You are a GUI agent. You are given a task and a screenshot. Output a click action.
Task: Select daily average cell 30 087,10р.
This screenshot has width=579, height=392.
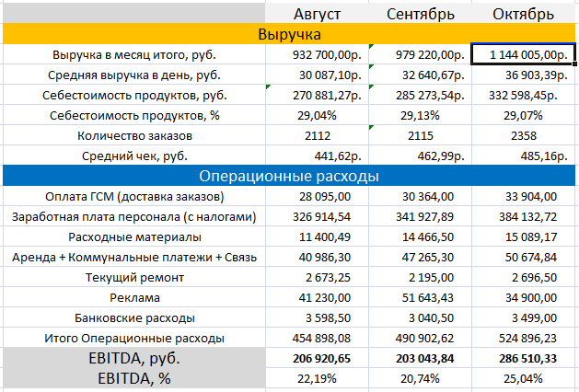317,75
